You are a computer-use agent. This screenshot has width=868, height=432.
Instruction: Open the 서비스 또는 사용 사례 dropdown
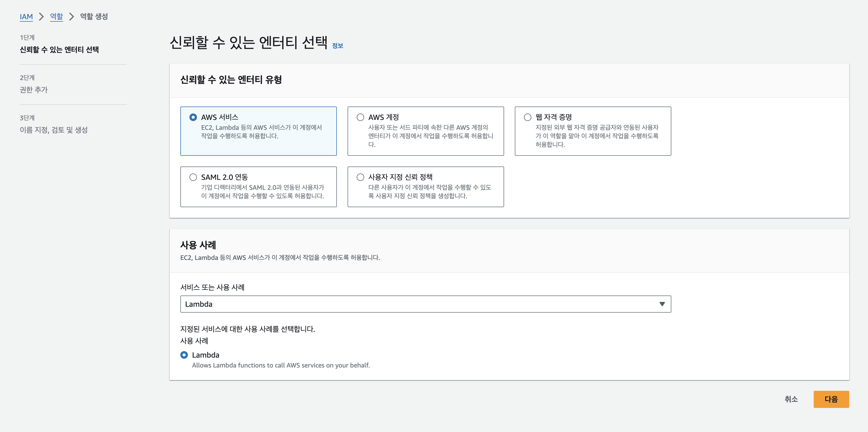(425, 304)
